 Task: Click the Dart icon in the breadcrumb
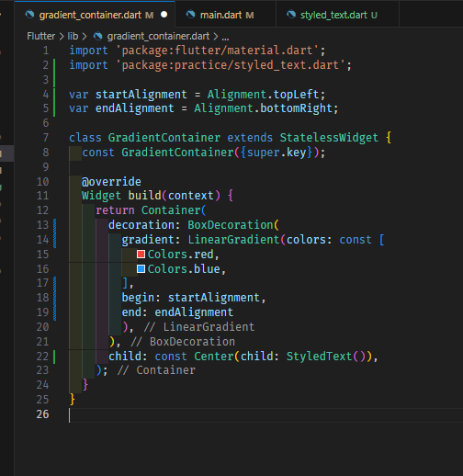tap(97, 36)
